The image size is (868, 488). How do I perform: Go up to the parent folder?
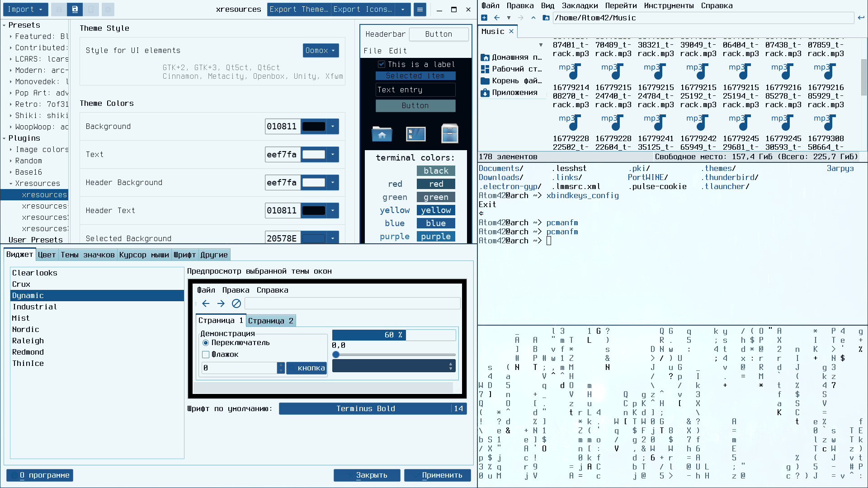[x=533, y=18]
